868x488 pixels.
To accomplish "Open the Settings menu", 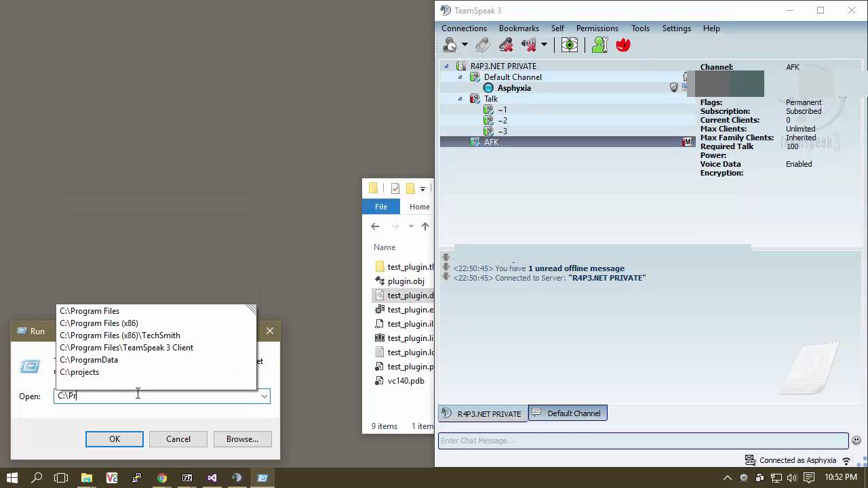I will click(676, 28).
